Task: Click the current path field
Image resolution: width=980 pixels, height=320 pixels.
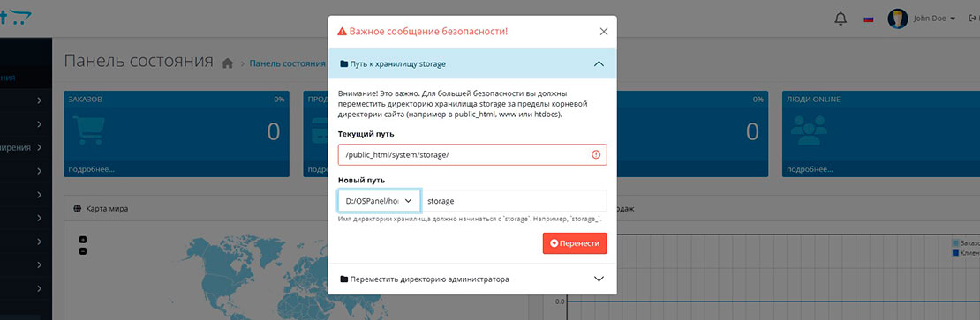Action: 472,154
